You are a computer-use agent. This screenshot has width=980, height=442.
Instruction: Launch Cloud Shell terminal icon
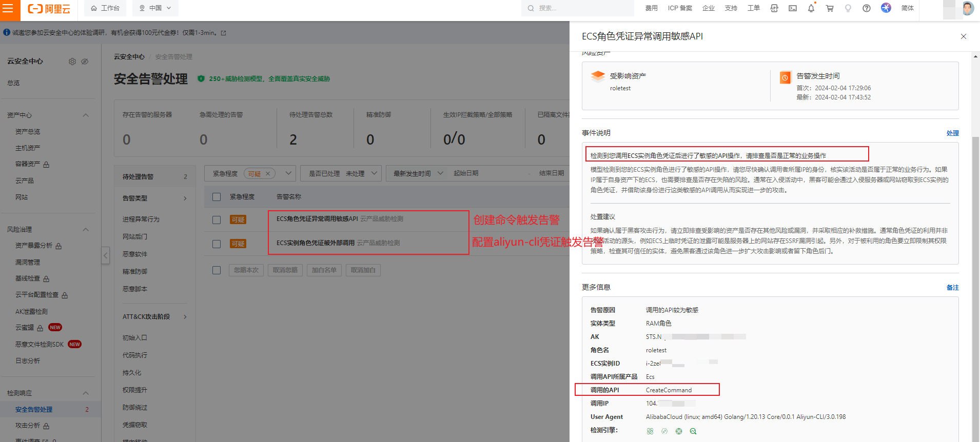tap(793, 8)
